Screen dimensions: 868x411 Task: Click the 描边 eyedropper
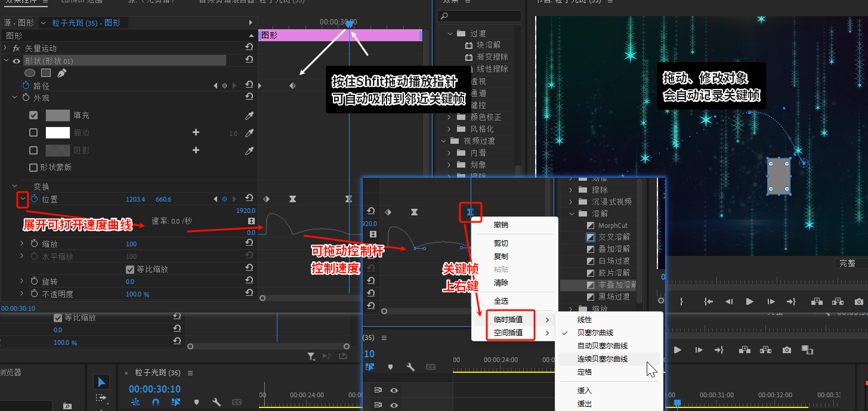[x=249, y=133]
